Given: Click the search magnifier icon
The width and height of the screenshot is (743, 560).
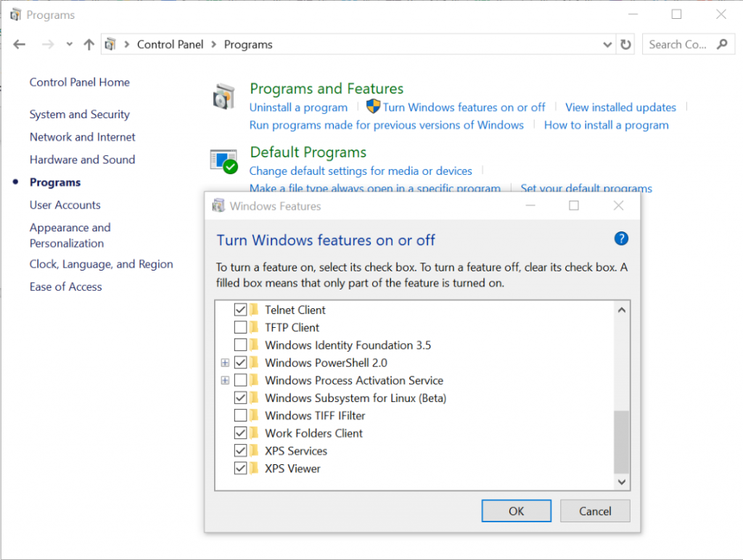Looking at the screenshot, I should coord(722,44).
